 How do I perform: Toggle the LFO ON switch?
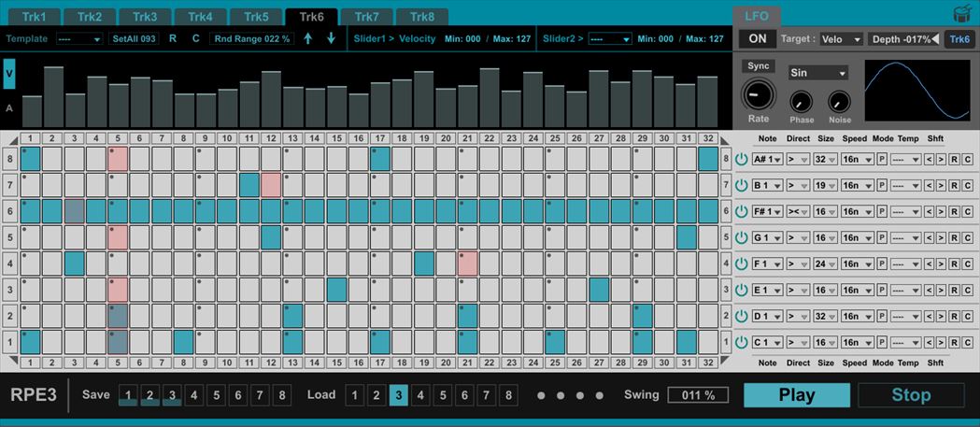pos(758,39)
